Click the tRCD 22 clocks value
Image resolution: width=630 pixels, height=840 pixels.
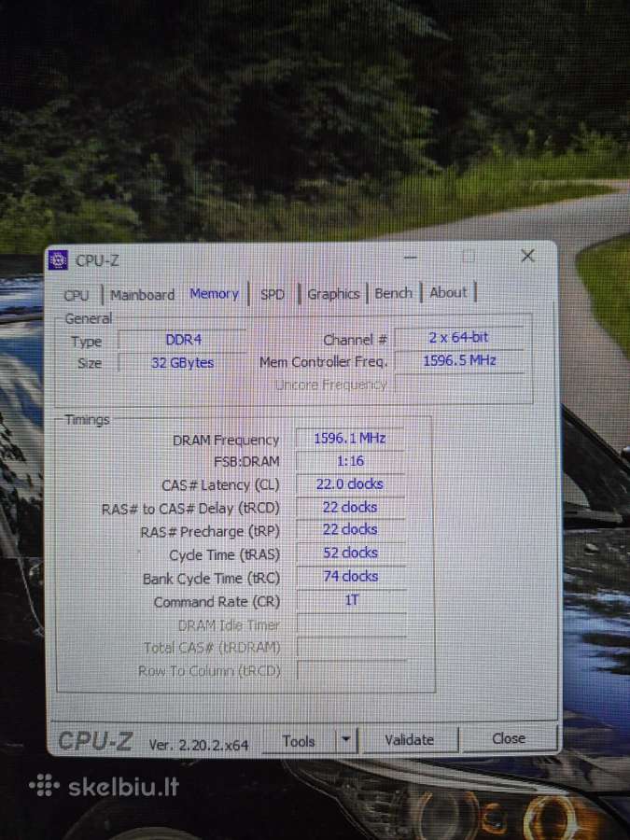350,508
